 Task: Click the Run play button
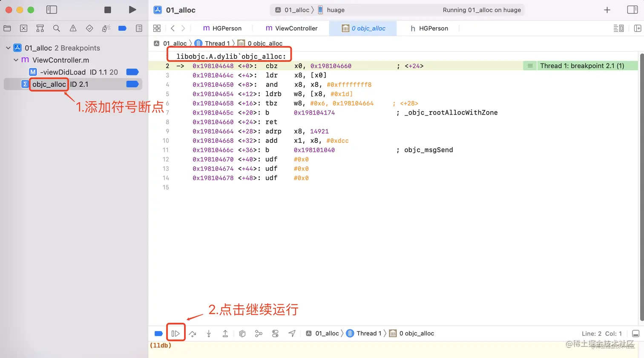click(x=132, y=9)
